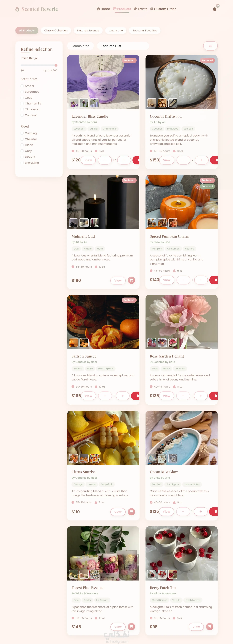This screenshot has width=233, height=644.
Task: Check the Amber scent note
Action: coord(22,86)
